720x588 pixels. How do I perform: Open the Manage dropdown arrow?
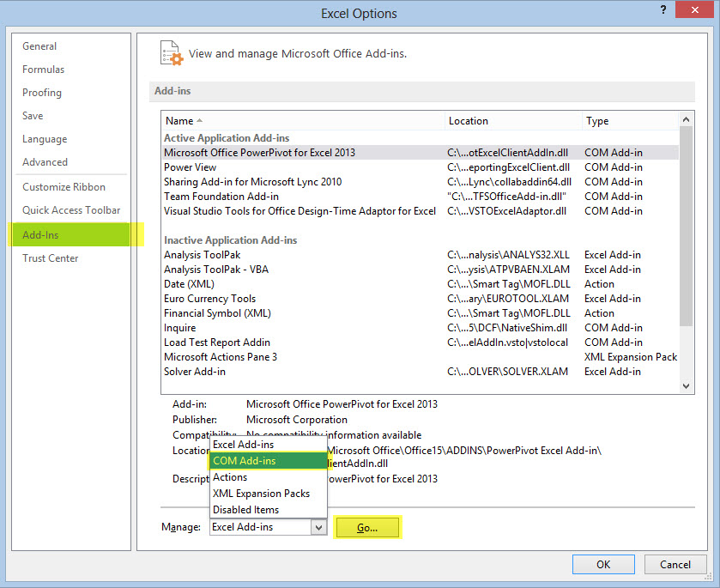click(x=318, y=525)
